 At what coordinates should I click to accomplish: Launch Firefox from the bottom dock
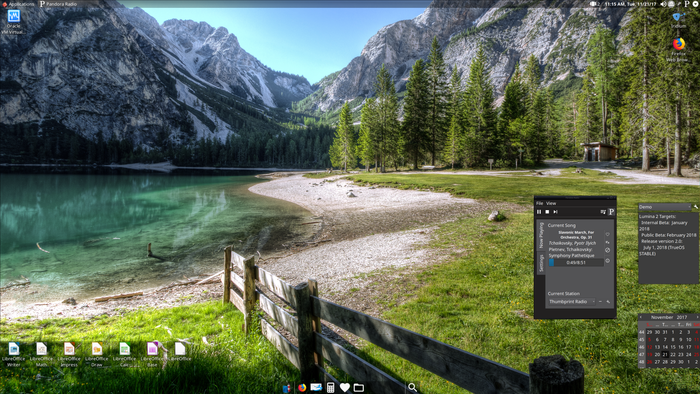(x=302, y=387)
